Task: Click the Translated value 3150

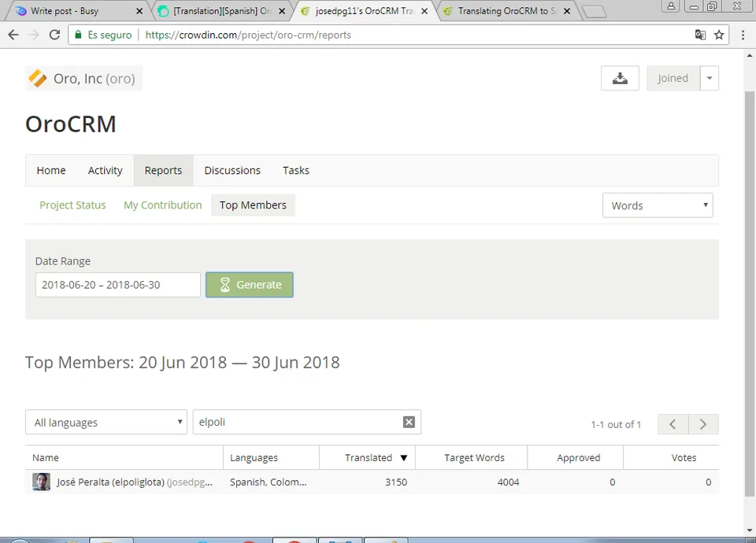Action: pos(396,482)
